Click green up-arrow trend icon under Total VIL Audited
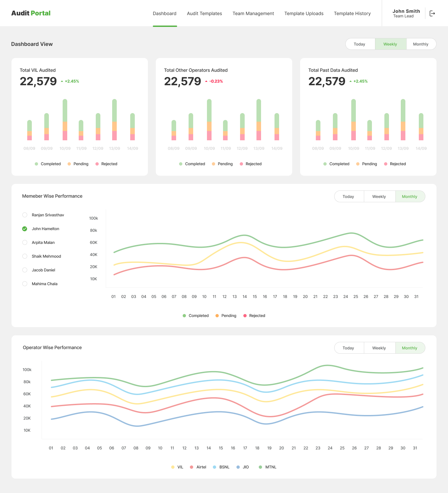 point(62,81)
